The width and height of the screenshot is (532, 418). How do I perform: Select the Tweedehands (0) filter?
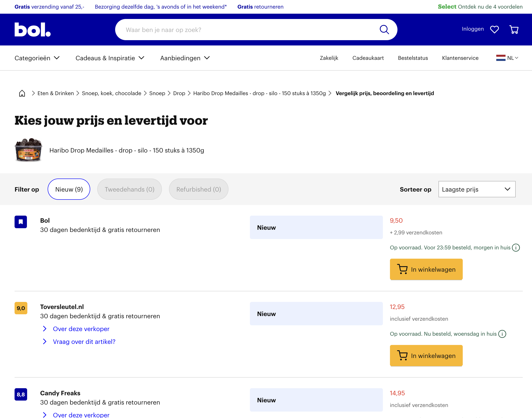(x=129, y=189)
